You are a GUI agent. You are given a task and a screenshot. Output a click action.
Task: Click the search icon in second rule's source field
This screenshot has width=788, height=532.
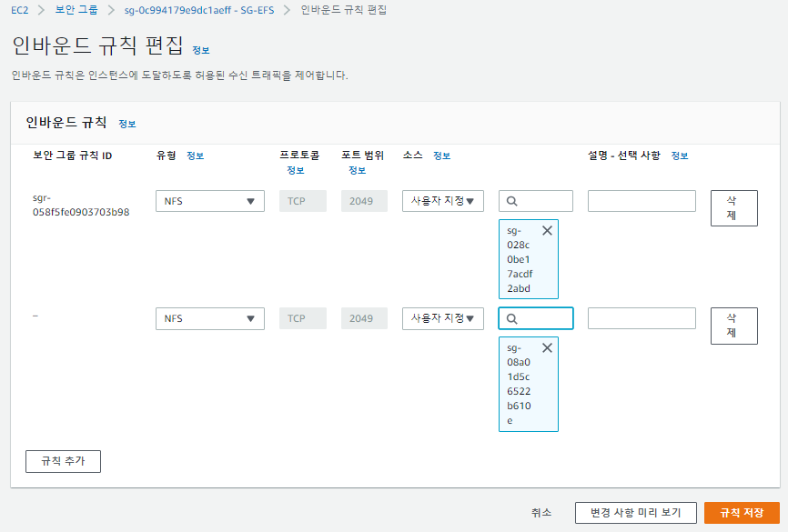click(x=511, y=318)
